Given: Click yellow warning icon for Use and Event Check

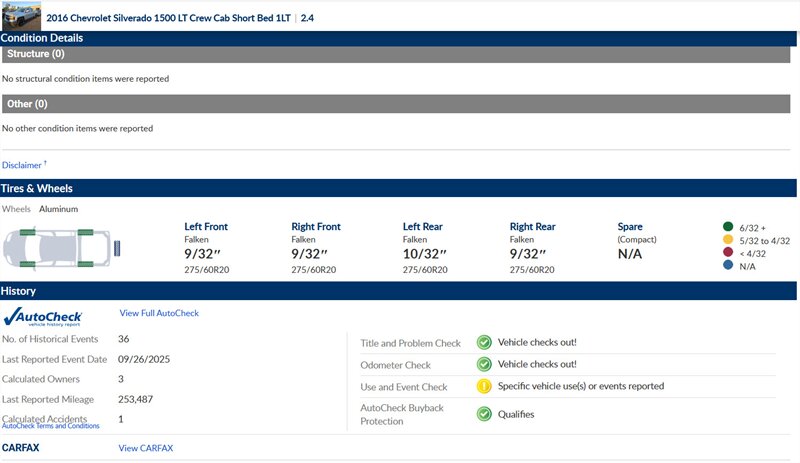Looking at the screenshot, I should pyautogui.click(x=484, y=386).
